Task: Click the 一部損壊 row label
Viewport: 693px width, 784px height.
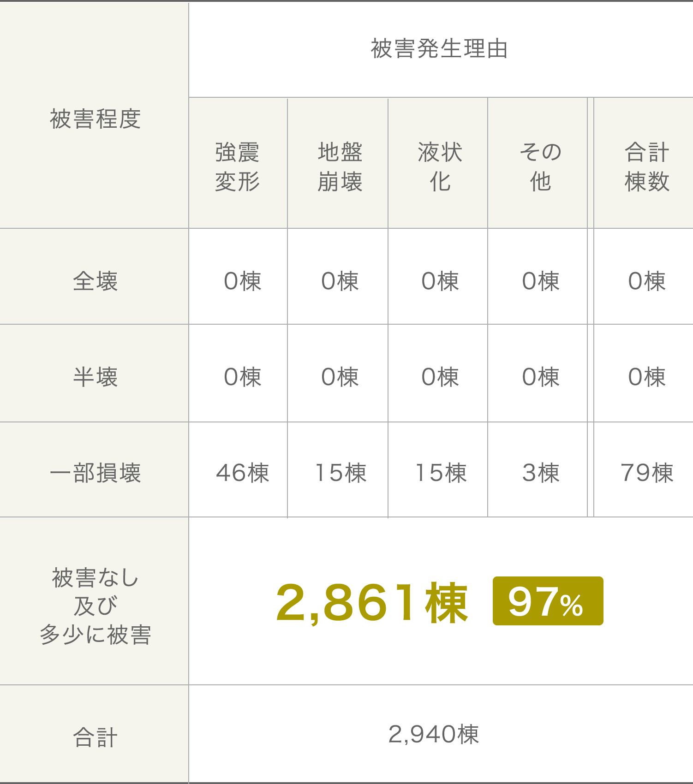Action: 94,469
